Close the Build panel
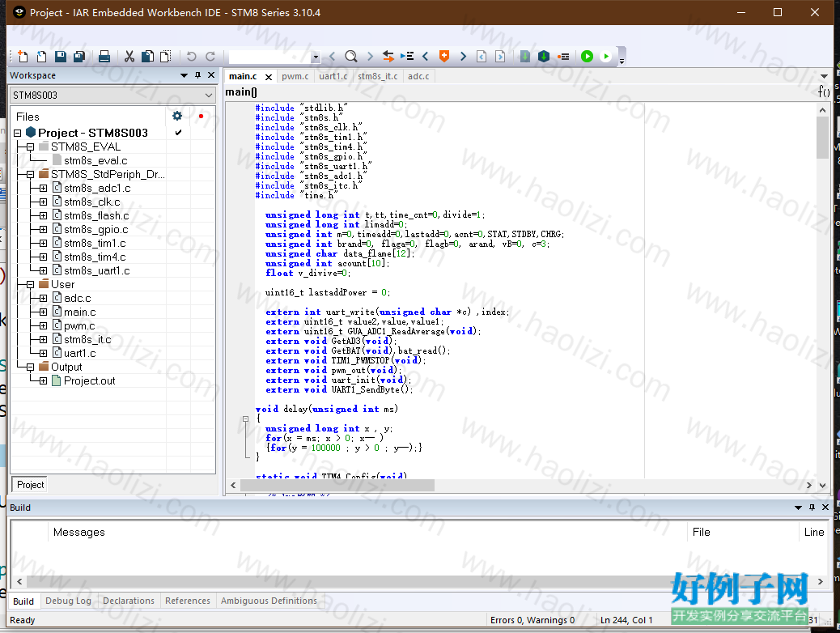Viewport: 840px width, 633px height. click(825, 507)
